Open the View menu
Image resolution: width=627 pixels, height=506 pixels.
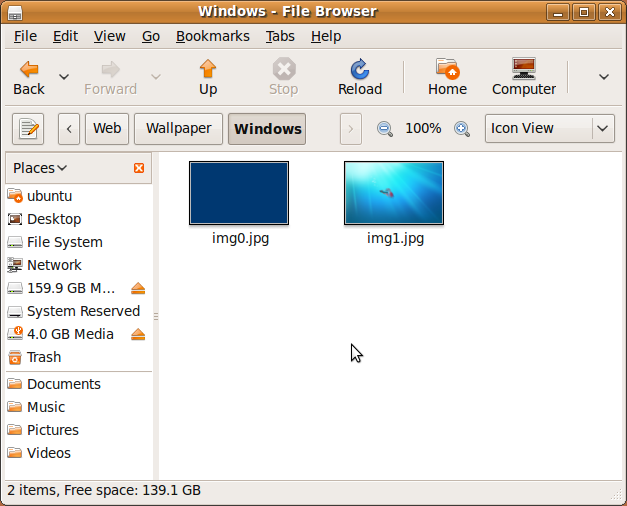(110, 36)
